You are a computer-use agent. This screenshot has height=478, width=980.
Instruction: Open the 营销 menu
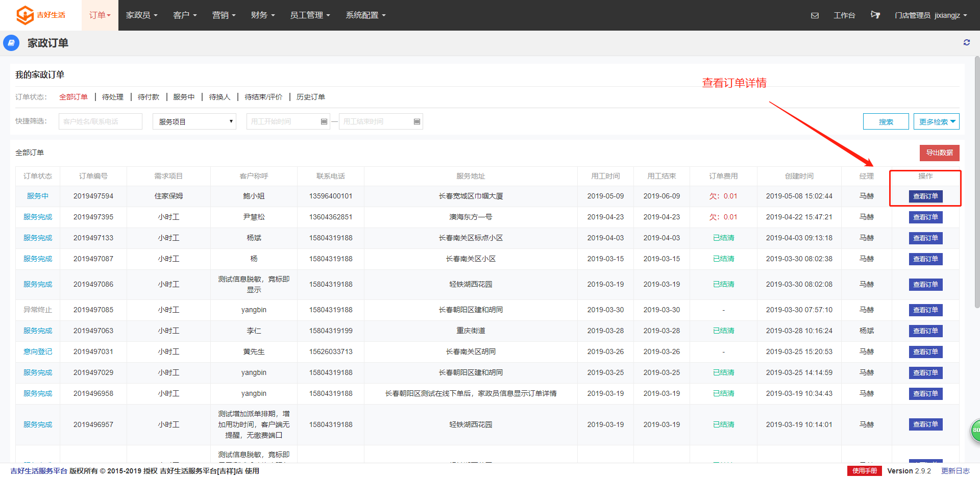tap(224, 15)
